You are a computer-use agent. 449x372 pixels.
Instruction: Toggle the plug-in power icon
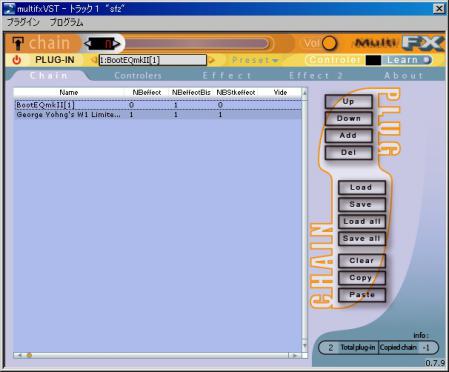coord(17,60)
